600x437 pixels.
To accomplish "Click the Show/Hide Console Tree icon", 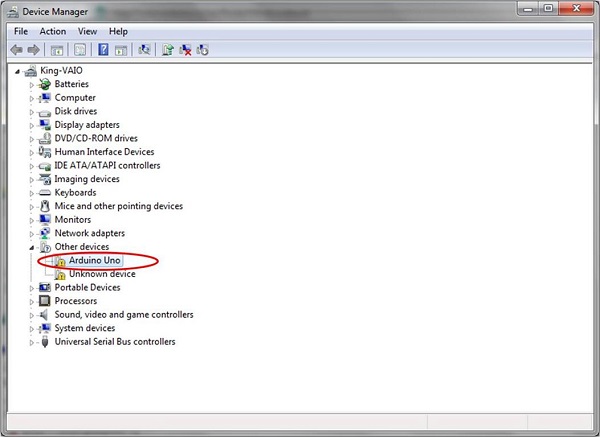I will click(58, 50).
